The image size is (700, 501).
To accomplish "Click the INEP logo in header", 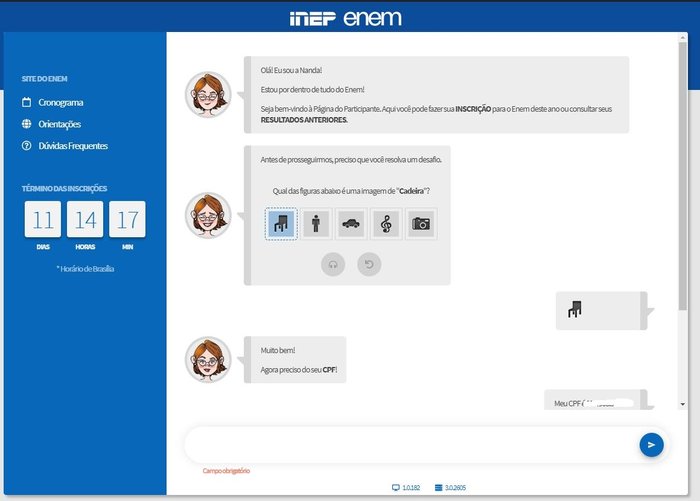I will [x=312, y=19].
